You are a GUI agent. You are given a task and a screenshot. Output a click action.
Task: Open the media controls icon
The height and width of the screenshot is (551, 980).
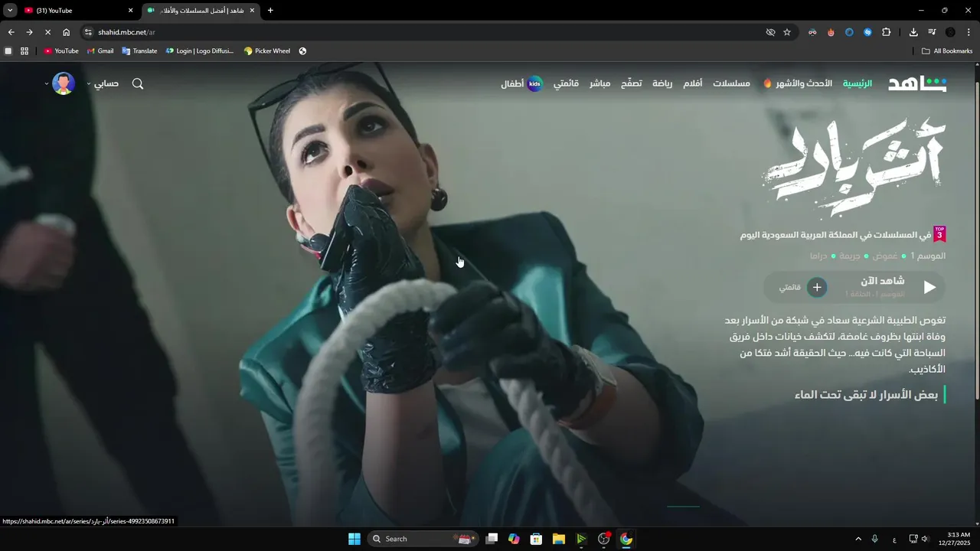[932, 32]
